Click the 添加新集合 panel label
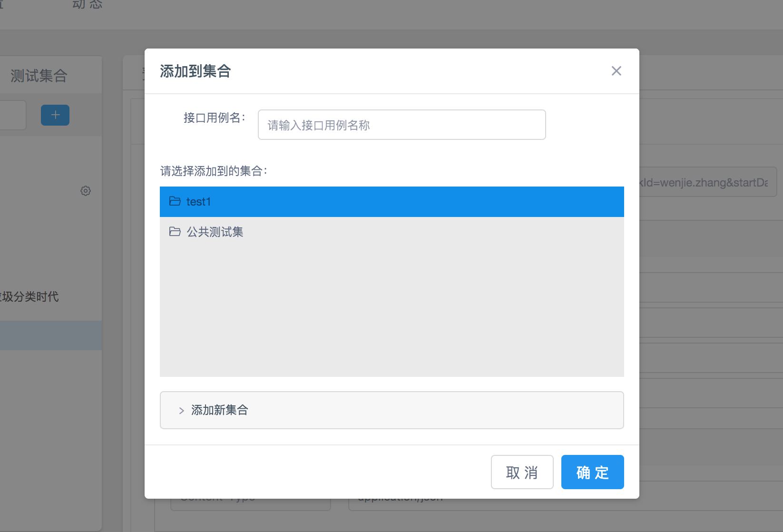783x532 pixels. pos(220,410)
